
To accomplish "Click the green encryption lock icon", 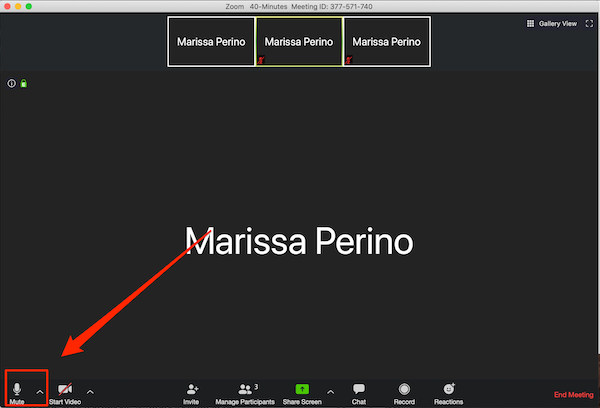I will coord(23,83).
